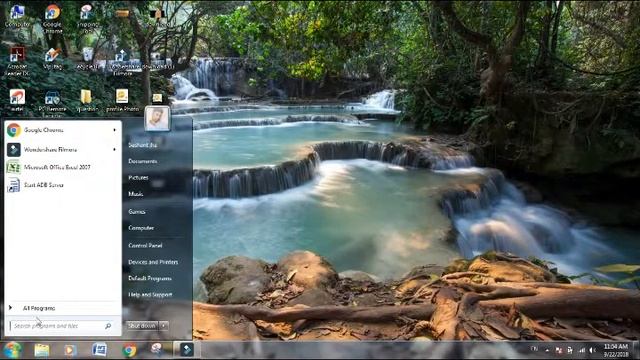This screenshot has height=360, width=640.
Task: Open the Music link in the Start menu
Action: [136, 194]
